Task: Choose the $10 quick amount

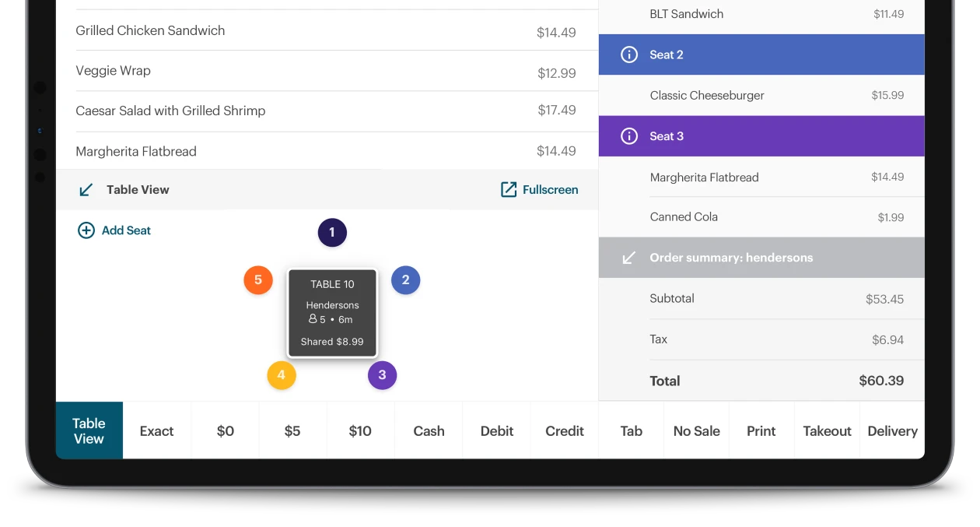Action: click(360, 430)
